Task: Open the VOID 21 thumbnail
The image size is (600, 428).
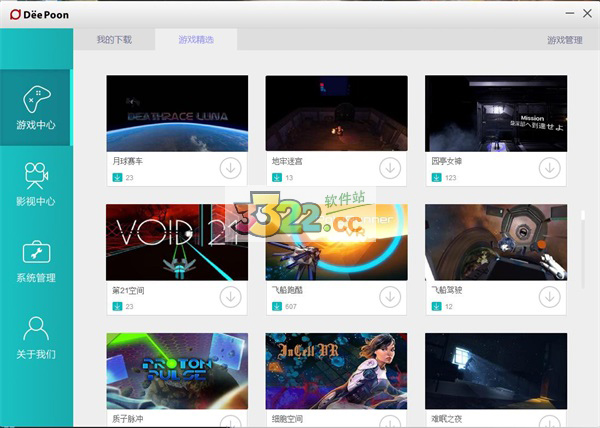Action: 177,242
